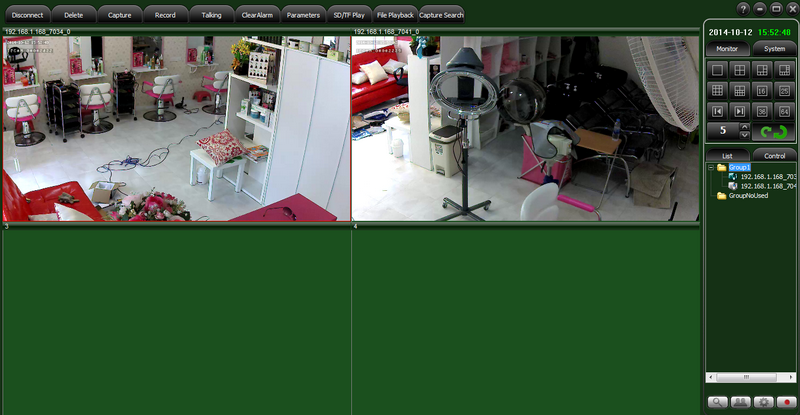Switch to the 4-split view layout
Image resolution: width=800 pixels, height=415 pixels.
pyautogui.click(x=739, y=70)
